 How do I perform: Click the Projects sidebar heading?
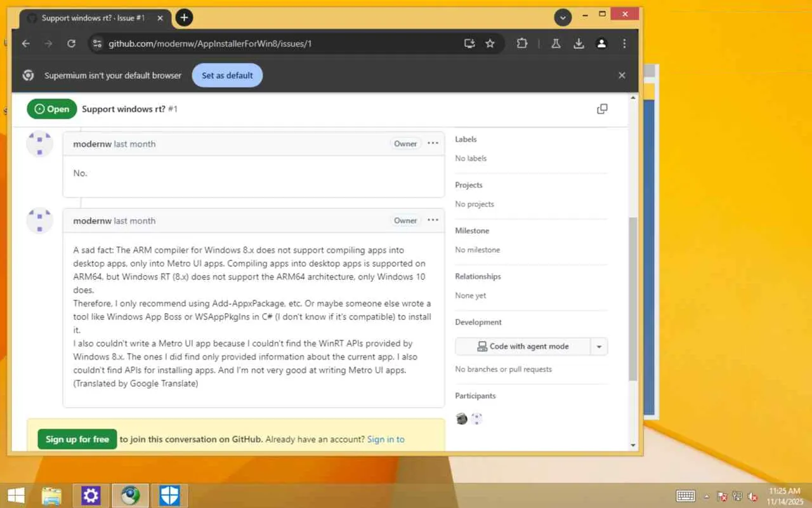tap(469, 185)
